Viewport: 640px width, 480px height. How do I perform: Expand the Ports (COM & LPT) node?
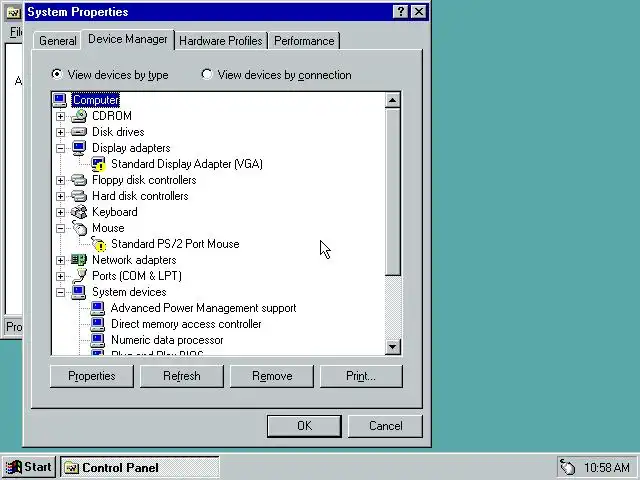point(60,276)
